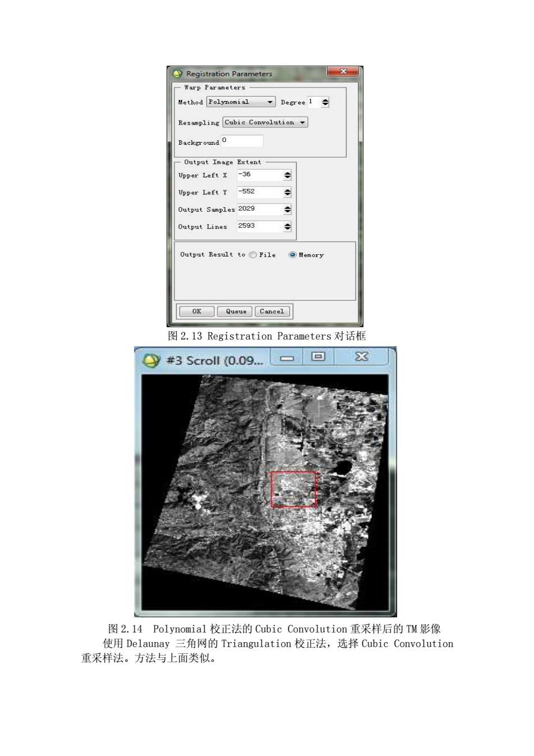The height and width of the screenshot is (756, 534).
Task: Click the Degree value field
Action: [314, 102]
